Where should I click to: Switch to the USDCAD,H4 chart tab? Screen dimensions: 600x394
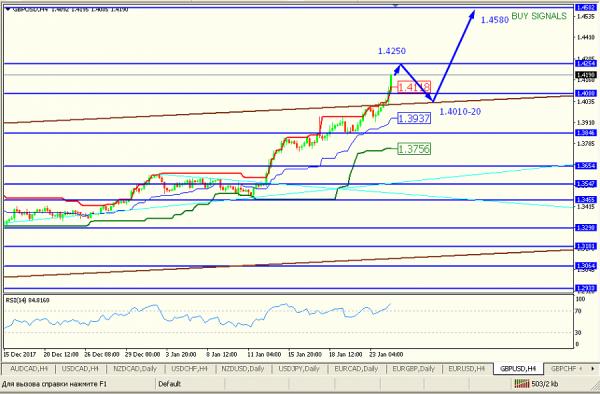80,369
